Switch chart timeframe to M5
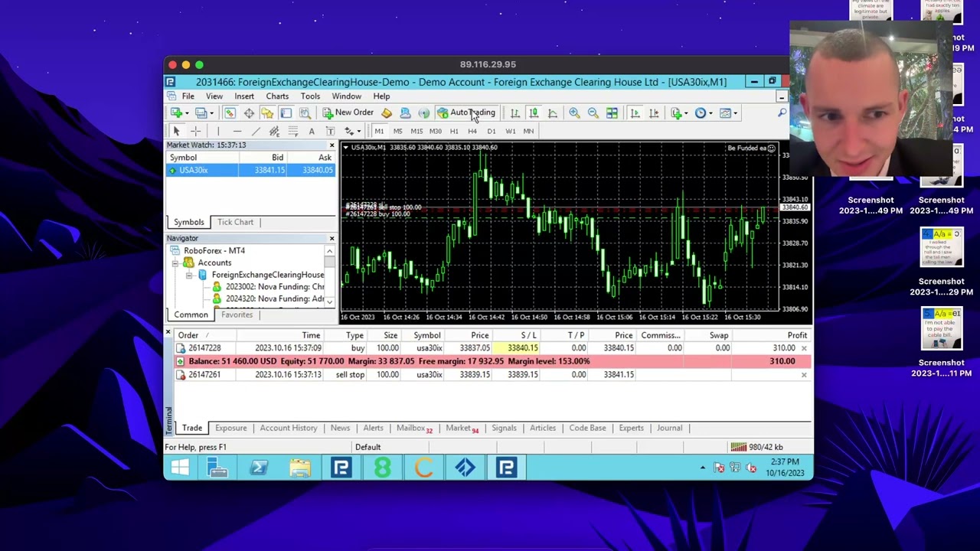980x551 pixels. (397, 131)
